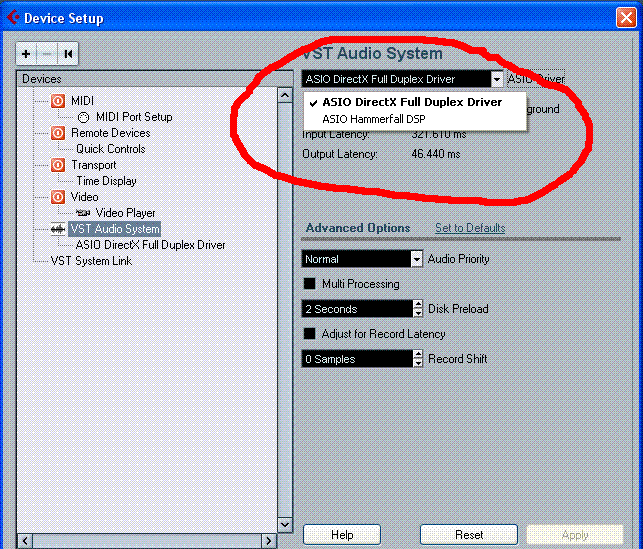Click the Remote Devices folder icon

coord(57,133)
